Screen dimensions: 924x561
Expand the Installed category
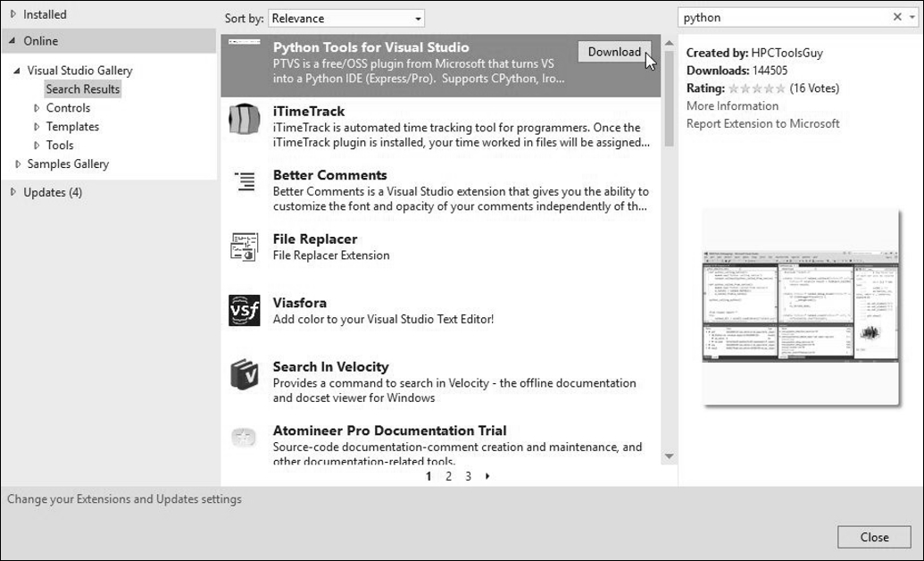coord(13,14)
